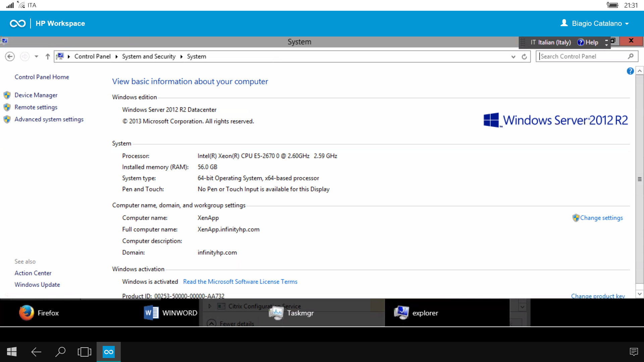Screen dimensions: 644x362
Task: Switch to WINWORD app
Action: (x=170, y=313)
